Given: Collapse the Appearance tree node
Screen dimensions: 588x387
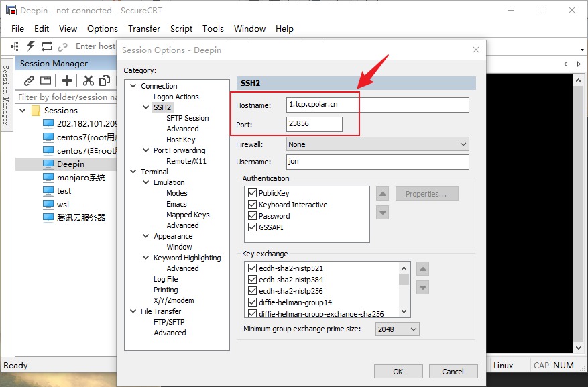Looking at the screenshot, I should [146, 236].
